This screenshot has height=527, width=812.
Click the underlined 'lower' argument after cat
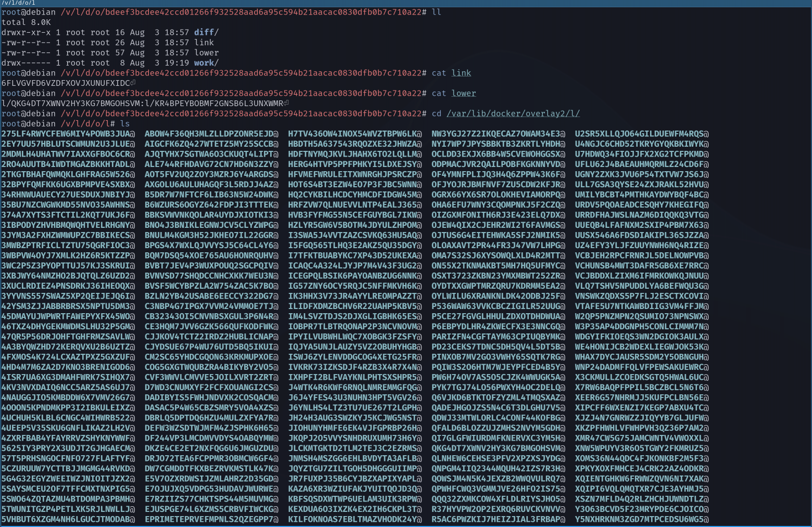(x=464, y=93)
